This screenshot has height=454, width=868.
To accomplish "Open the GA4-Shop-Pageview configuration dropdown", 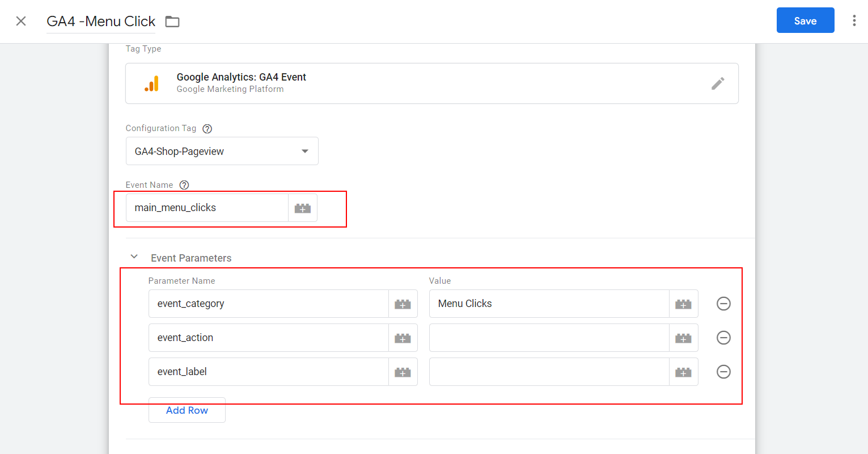I will click(222, 152).
